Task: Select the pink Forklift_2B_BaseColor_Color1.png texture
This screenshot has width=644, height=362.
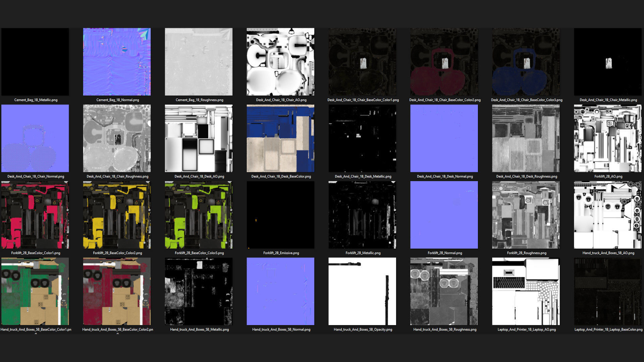Action: [35, 215]
